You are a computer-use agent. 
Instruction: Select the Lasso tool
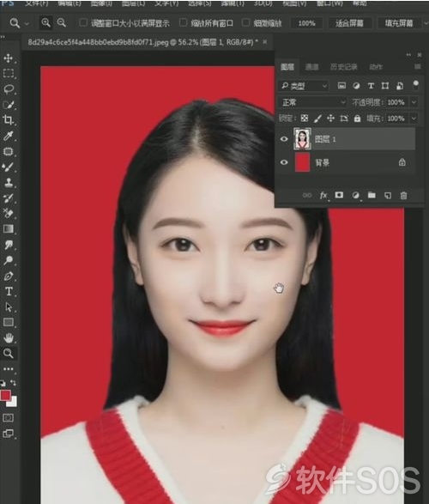(9, 89)
